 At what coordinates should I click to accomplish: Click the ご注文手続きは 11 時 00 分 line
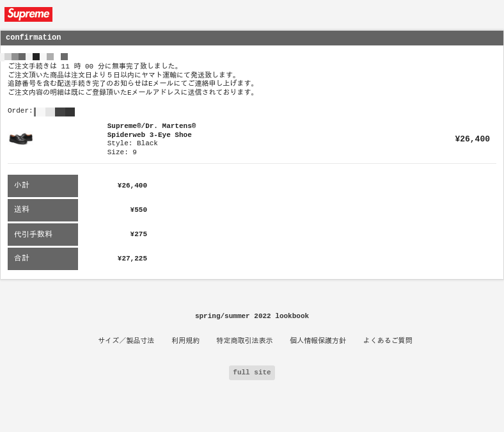[93, 67]
